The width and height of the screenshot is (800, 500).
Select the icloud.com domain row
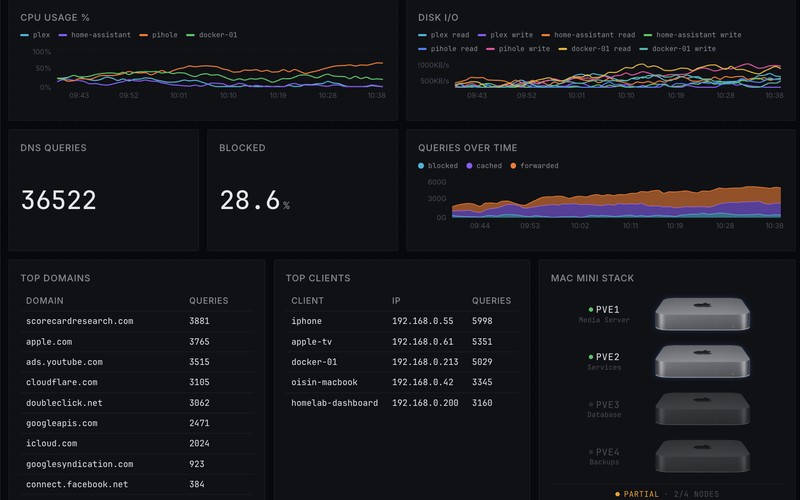(137, 443)
